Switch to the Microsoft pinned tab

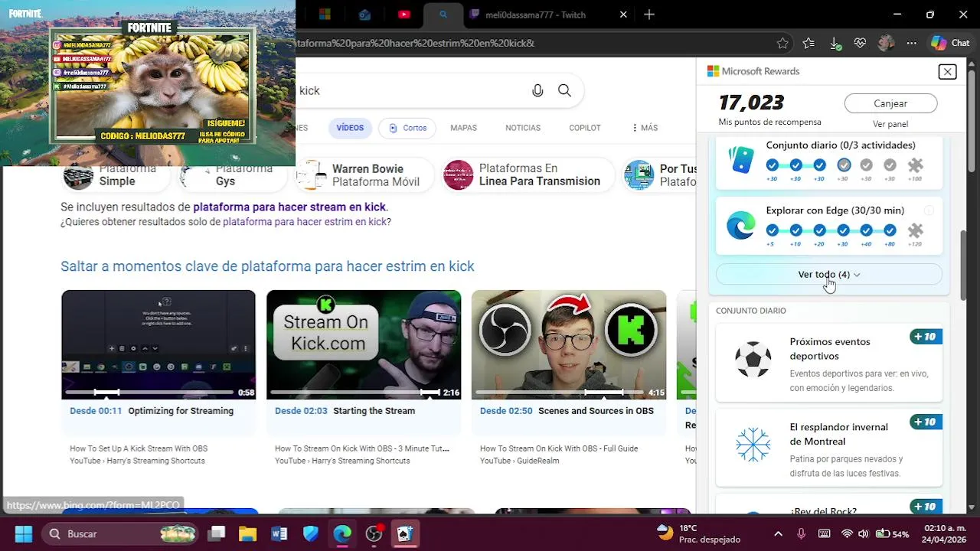tap(325, 15)
